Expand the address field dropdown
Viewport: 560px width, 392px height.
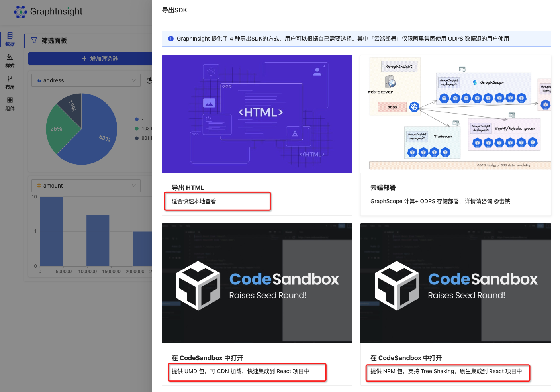pyautogui.click(x=86, y=80)
